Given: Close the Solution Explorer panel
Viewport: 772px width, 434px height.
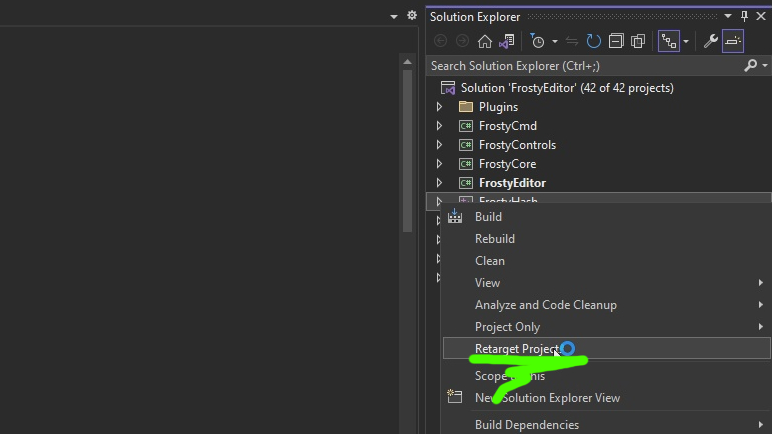Looking at the screenshot, I should [761, 16].
